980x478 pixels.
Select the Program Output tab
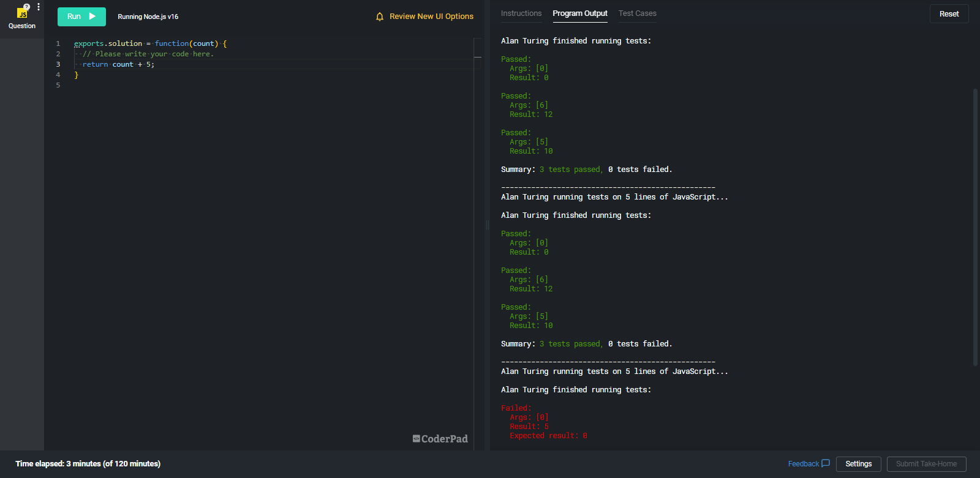[x=579, y=13]
